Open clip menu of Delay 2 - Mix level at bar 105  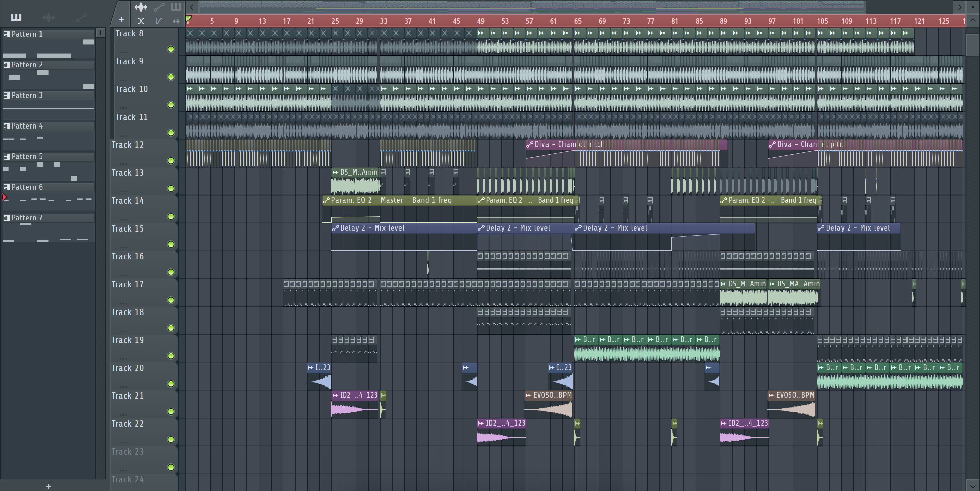pyautogui.click(x=821, y=228)
